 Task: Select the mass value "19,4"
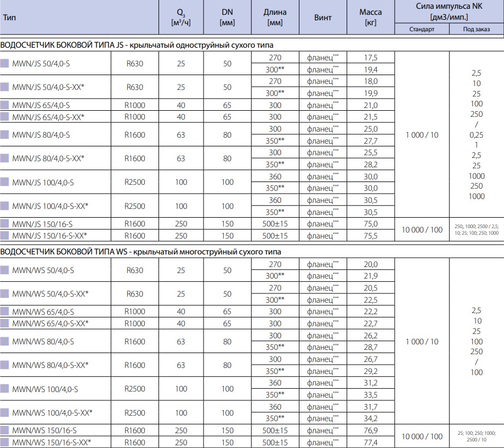(x=371, y=70)
